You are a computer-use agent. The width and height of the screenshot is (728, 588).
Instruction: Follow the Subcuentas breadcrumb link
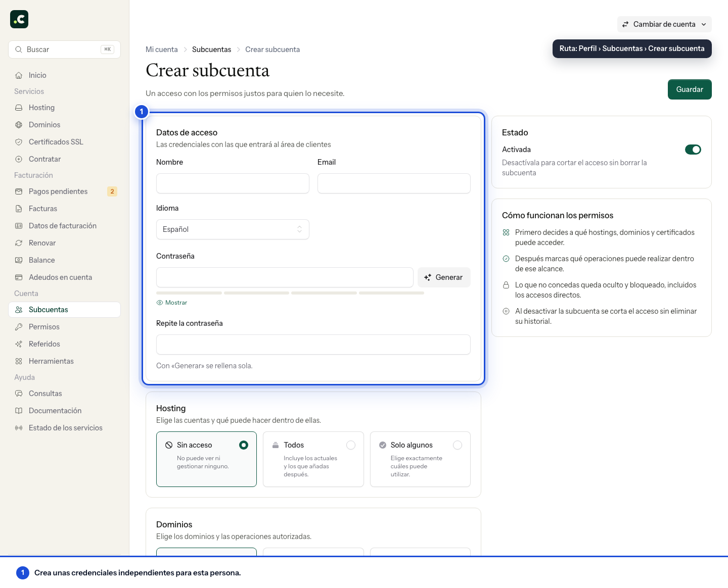(211, 50)
